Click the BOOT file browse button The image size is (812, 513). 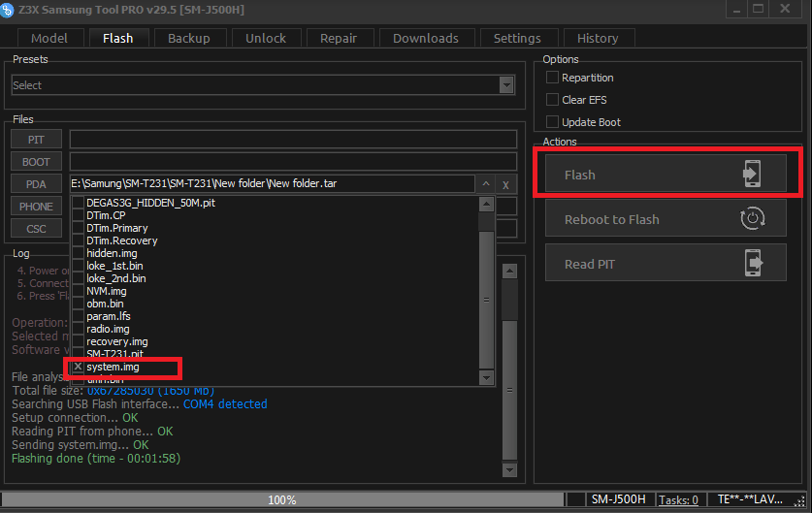[x=36, y=162]
